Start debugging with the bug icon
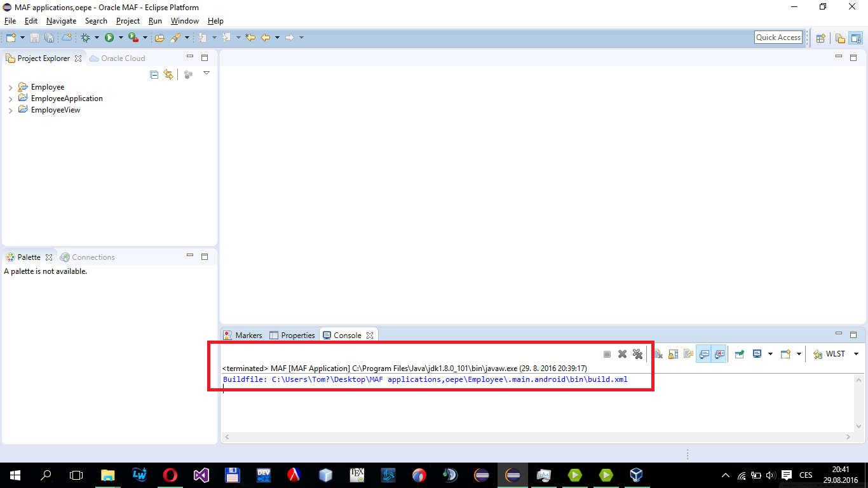This screenshot has width=868, height=488. (x=85, y=37)
